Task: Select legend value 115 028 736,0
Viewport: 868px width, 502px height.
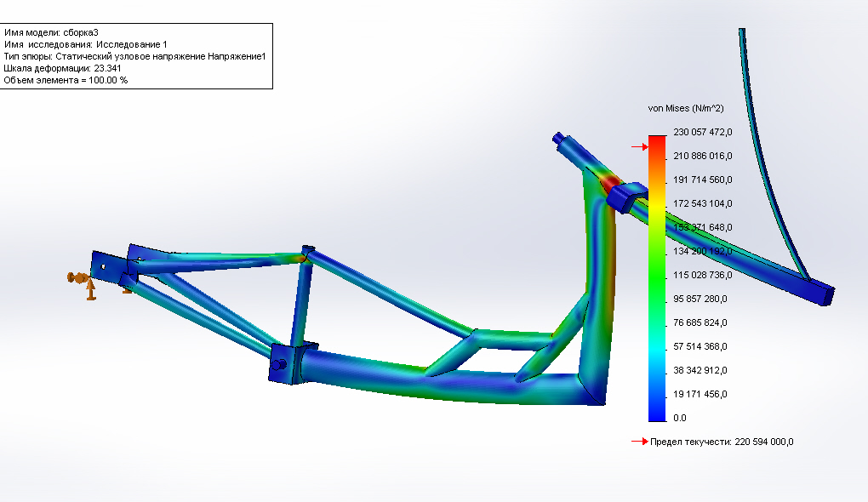Action: (702, 275)
